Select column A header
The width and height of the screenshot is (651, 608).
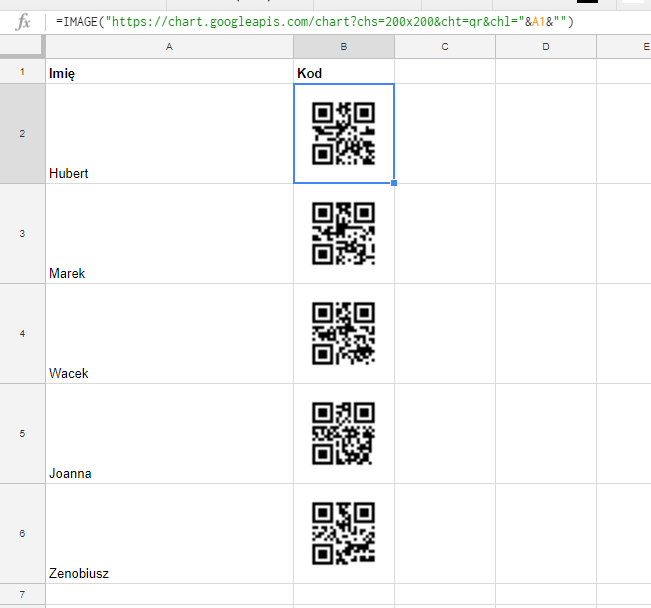[169, 47]
